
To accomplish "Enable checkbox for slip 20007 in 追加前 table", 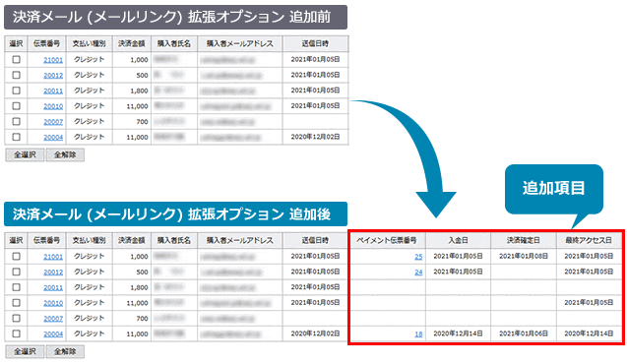I will pos(16,121).
